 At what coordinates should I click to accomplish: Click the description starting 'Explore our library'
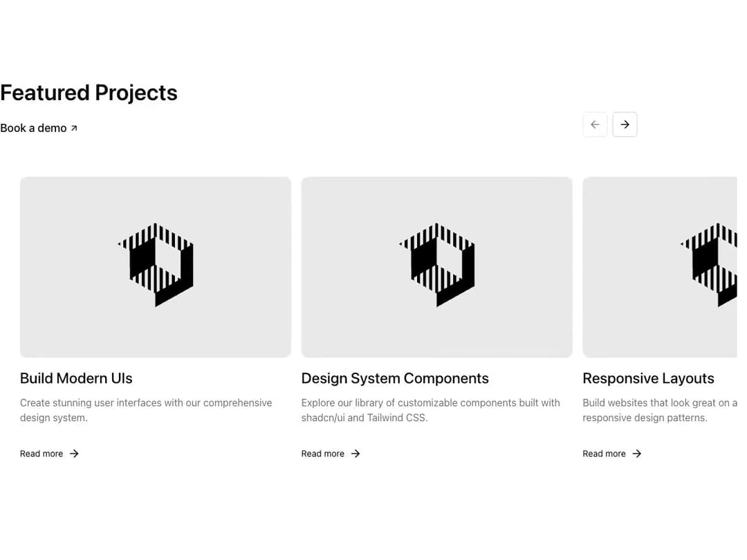431,410
